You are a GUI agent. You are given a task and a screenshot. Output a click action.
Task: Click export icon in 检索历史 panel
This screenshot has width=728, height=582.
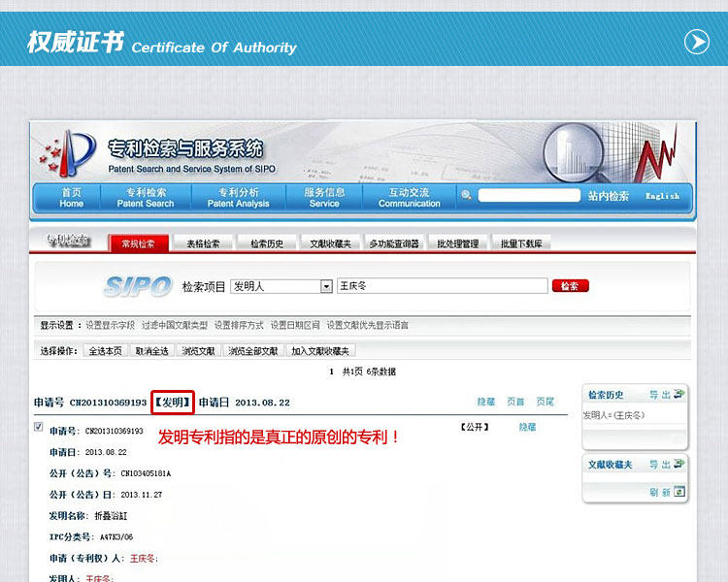tap(679, 394)
